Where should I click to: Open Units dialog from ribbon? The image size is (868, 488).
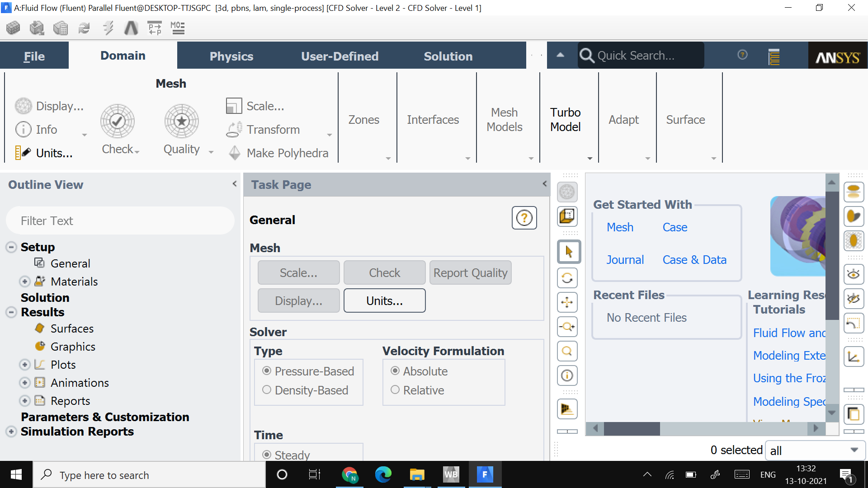pos(44,153)
